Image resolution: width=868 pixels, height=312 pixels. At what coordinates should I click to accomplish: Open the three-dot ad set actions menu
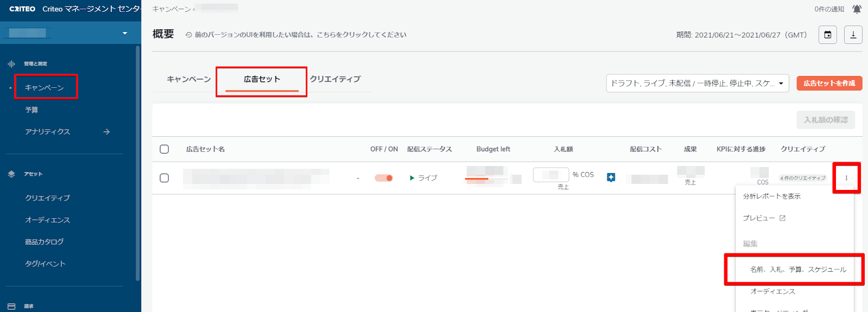846,178
